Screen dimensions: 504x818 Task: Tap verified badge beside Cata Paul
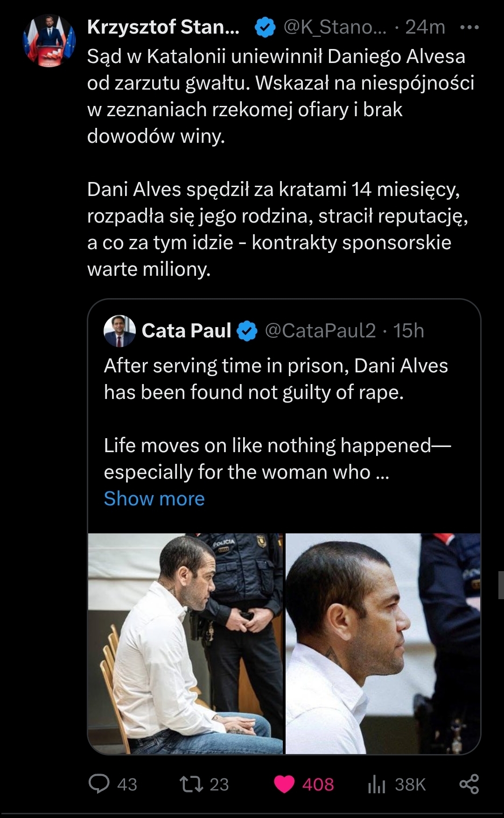tap(247, 331)
